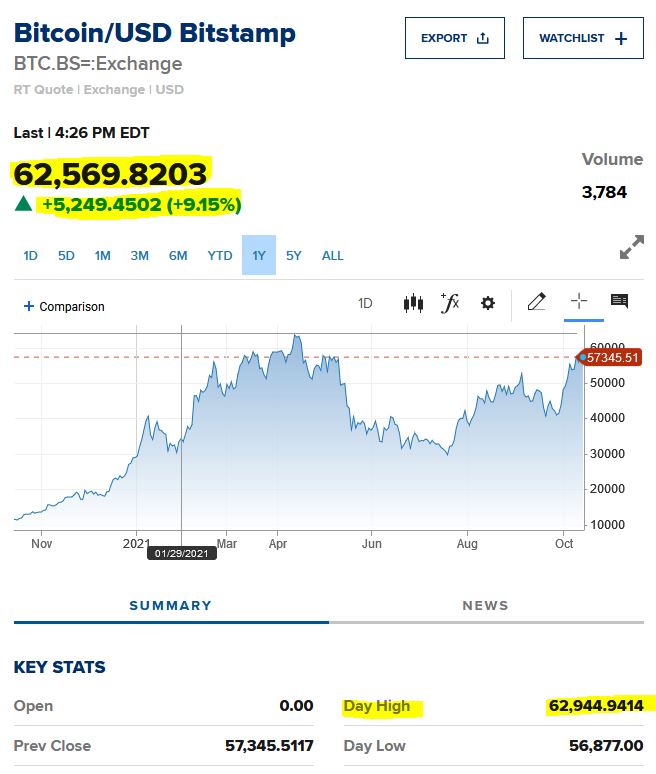Open the studies fx indicator menu
This screenshot has width=656, height=774.
coord(450,303)
